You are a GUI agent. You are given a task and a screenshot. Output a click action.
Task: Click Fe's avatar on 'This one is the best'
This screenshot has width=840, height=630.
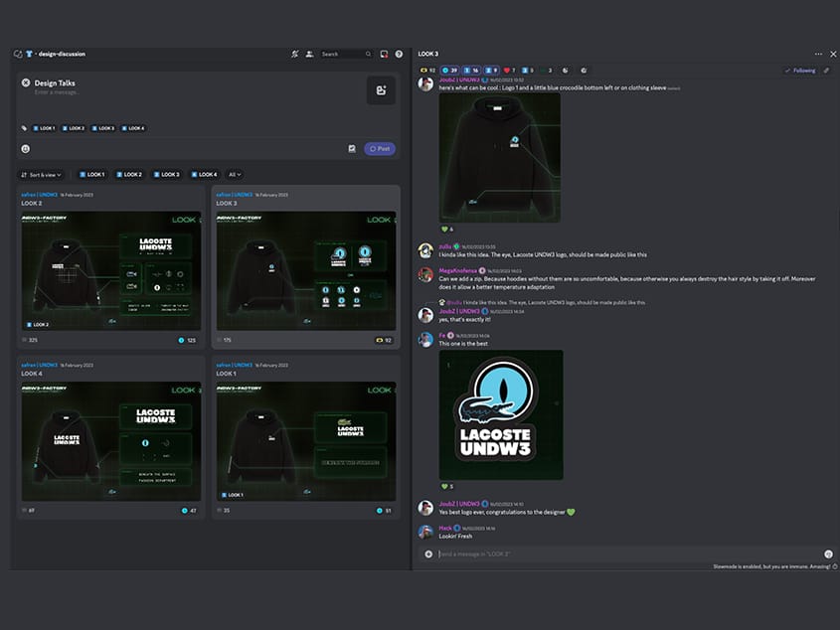(x=425, y=339)
